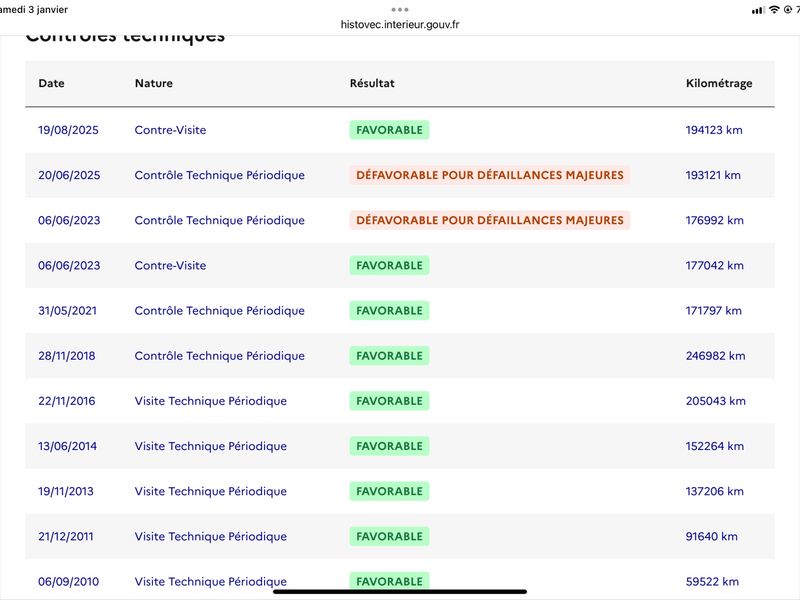
Task: Click the Kilométrage column header
Action: 719,83
